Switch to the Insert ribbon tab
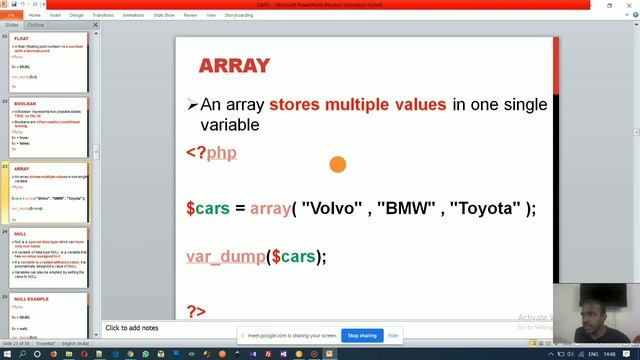Image resolution: width=640 pixels, height=360 pixels. (55, 15)
